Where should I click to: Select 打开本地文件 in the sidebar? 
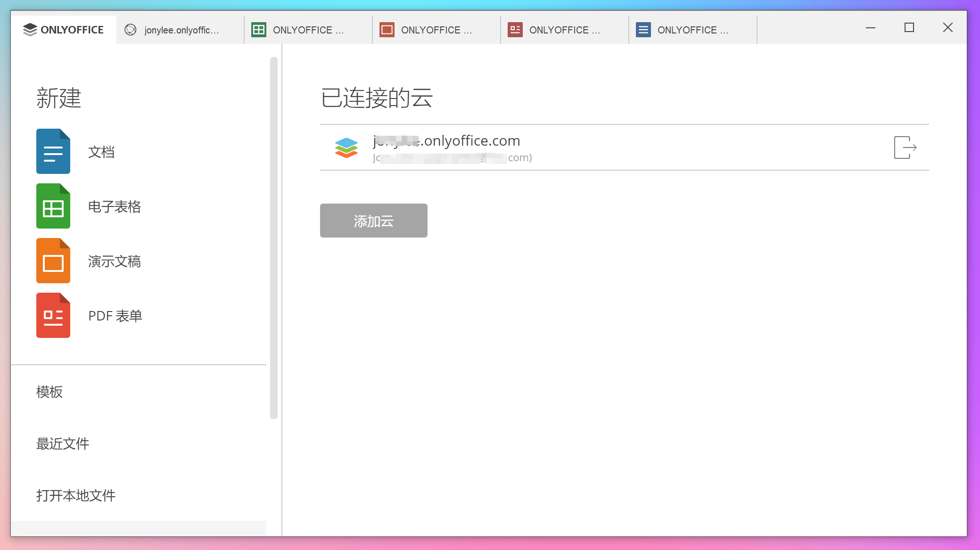(x=75, y=495)
